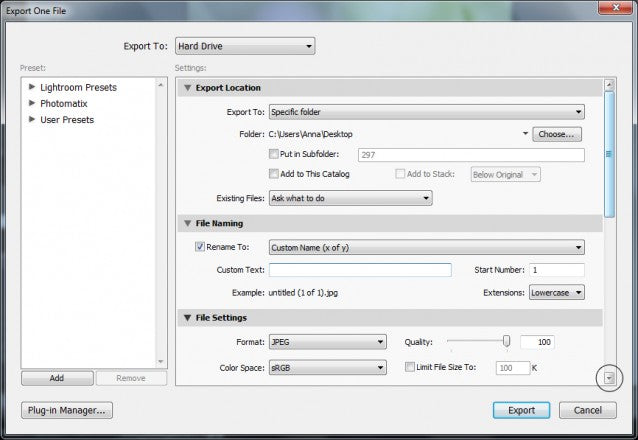This screenshot has width=638, height=440.
Task: Expand the Photomatix presets group
Action: [32, 104]
